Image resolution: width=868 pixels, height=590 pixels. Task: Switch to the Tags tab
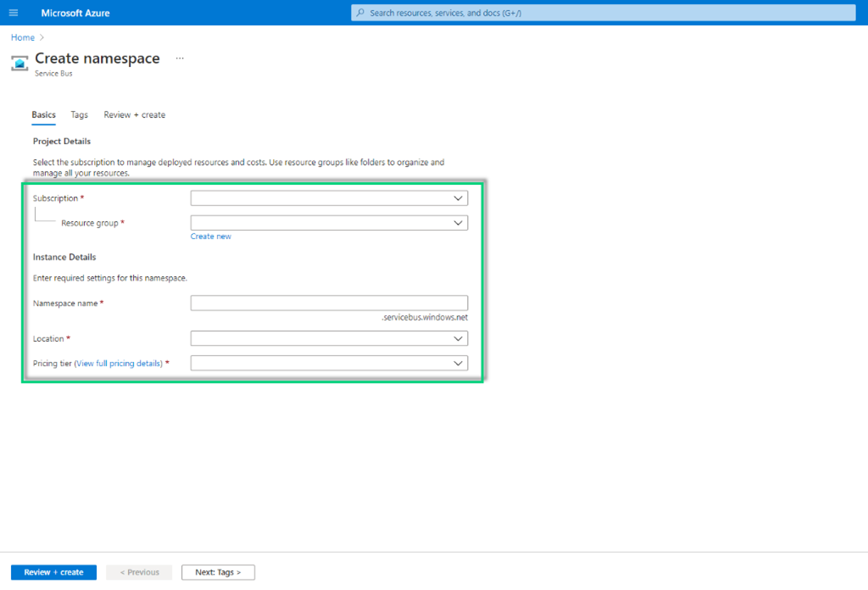(79, 114)
